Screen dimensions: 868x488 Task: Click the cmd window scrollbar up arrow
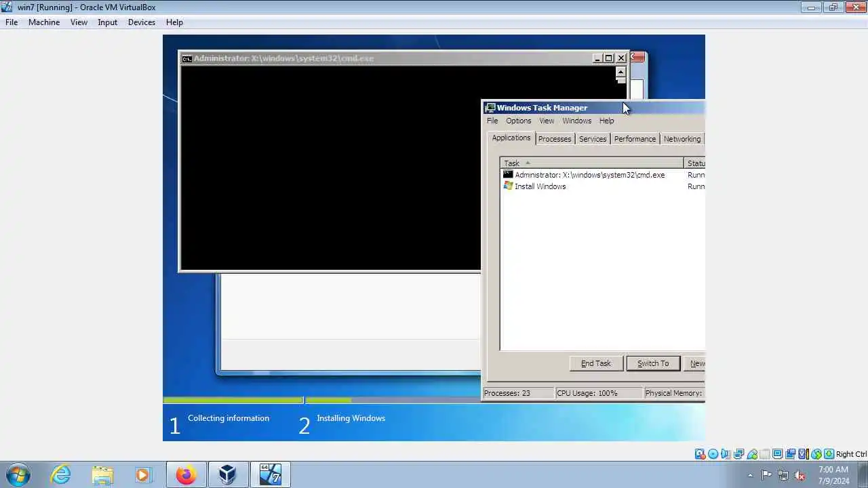620,72
